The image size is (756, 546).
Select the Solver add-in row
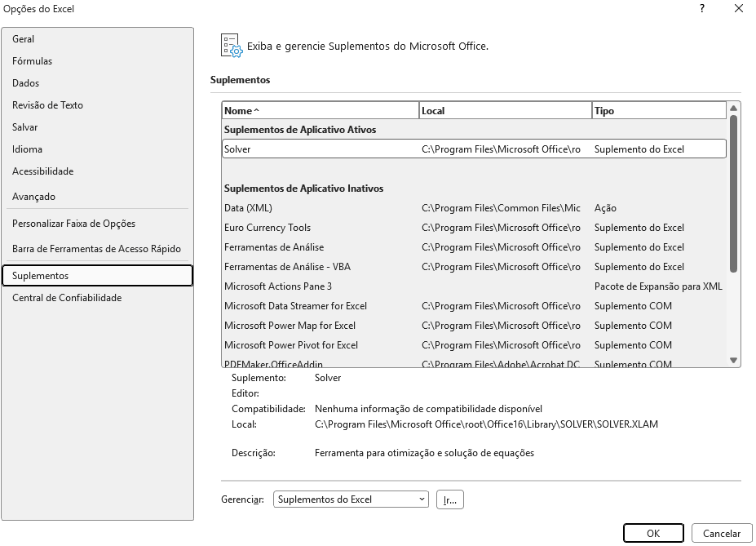pos(475,149)
